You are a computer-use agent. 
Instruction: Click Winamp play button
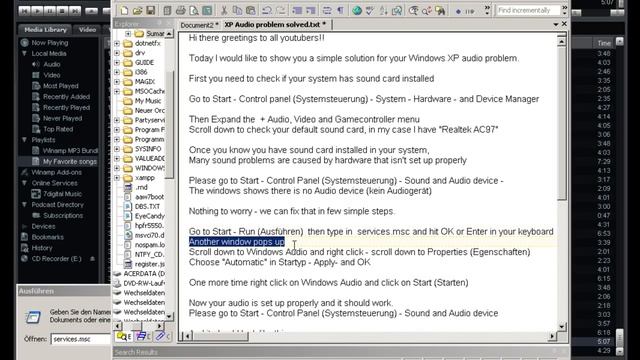point(37,11)
